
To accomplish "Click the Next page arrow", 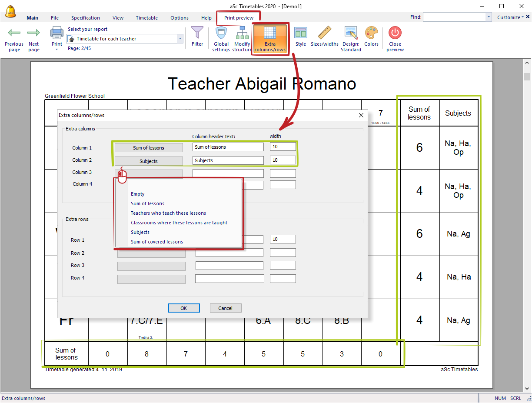I will (33, 33).
